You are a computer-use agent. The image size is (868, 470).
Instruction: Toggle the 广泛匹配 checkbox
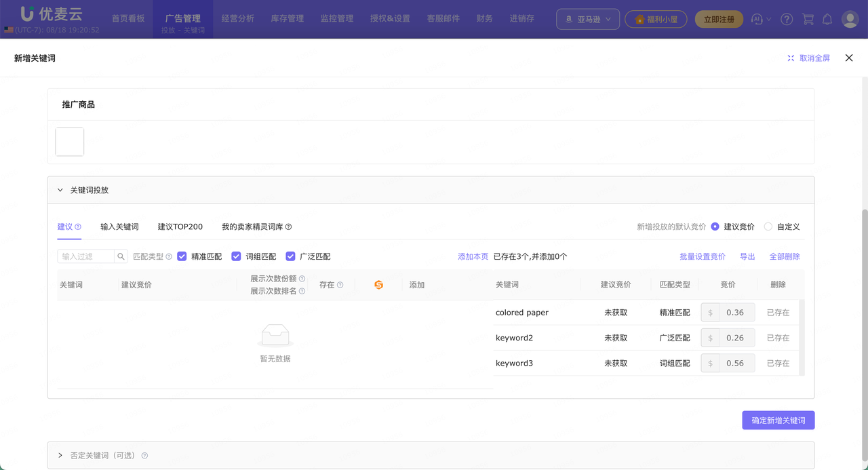point(290,256)
